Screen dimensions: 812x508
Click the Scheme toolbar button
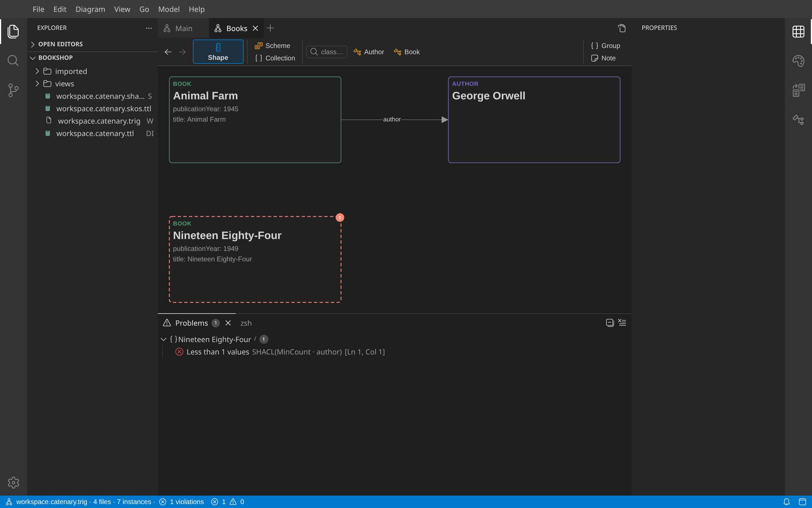272,45
